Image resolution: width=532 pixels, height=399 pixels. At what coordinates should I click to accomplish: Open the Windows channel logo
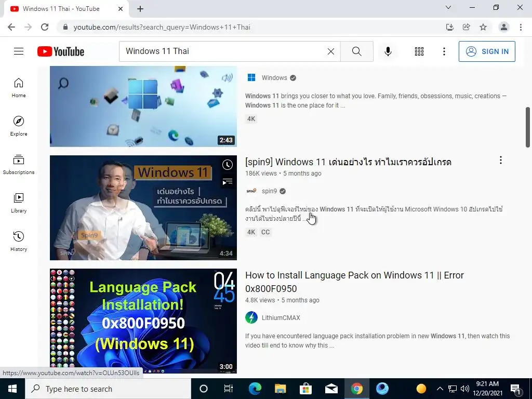251,78
